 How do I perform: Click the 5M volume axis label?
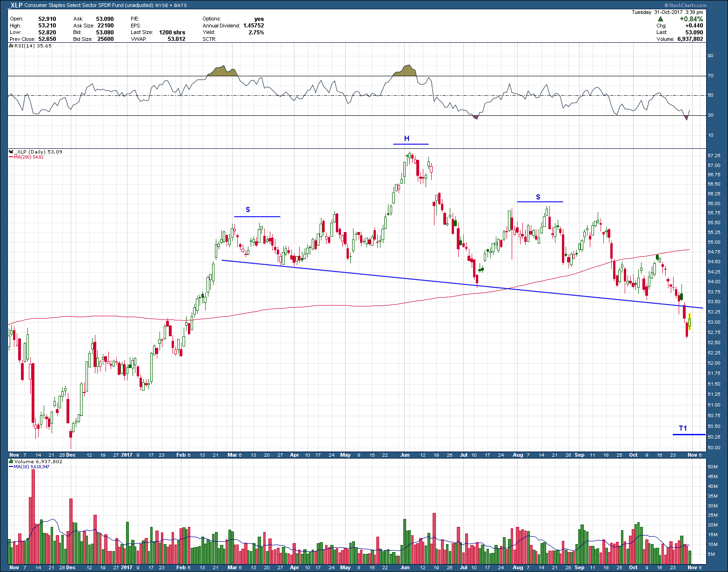tap(711, 554)
